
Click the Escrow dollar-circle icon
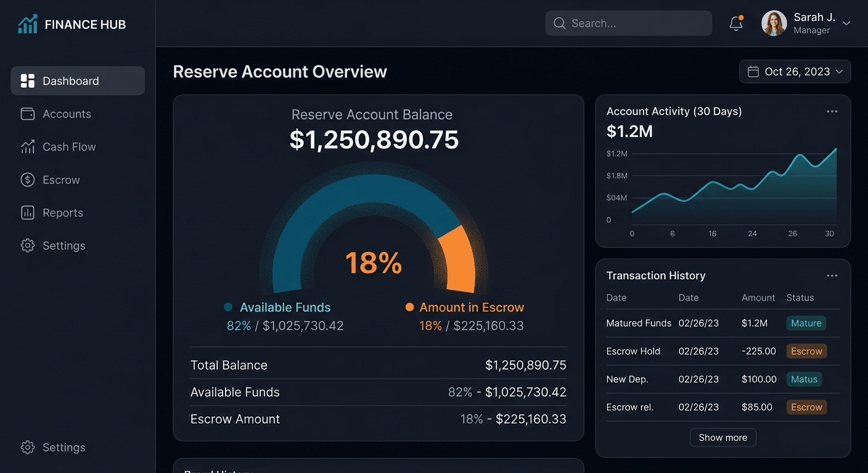coord(28,180)
